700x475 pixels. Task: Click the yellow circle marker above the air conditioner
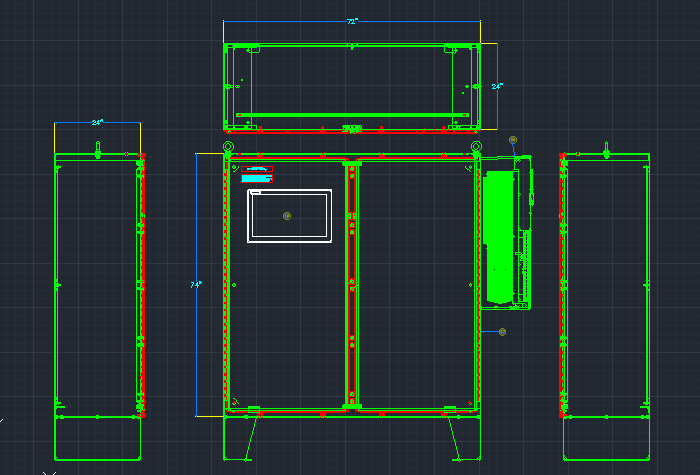513,140
